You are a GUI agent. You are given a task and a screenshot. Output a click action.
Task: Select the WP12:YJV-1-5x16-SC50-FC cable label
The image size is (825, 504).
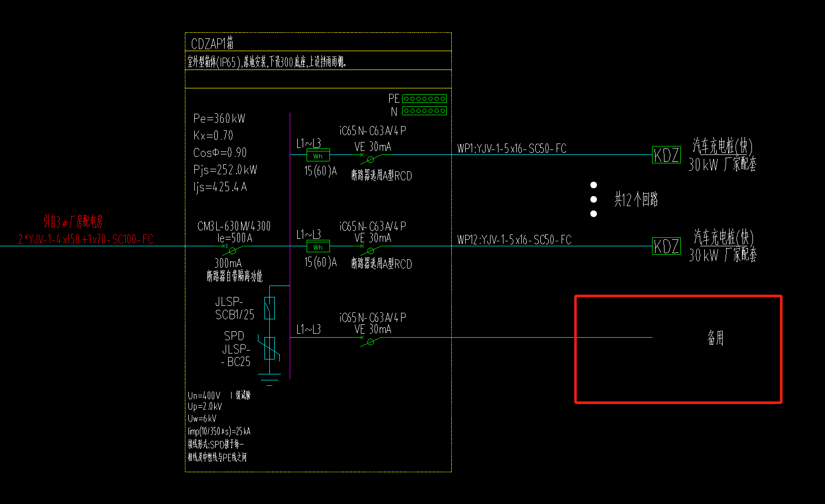[x=514, y=240]
